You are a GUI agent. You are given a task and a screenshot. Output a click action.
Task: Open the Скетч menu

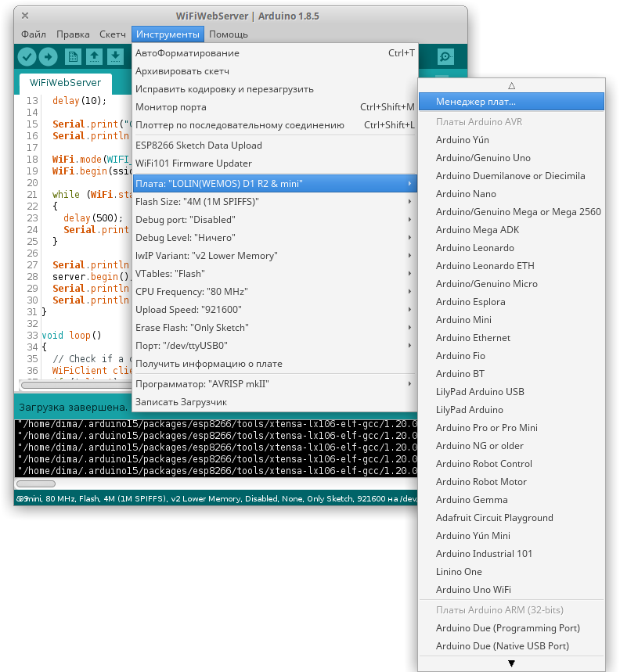[113, 34]
